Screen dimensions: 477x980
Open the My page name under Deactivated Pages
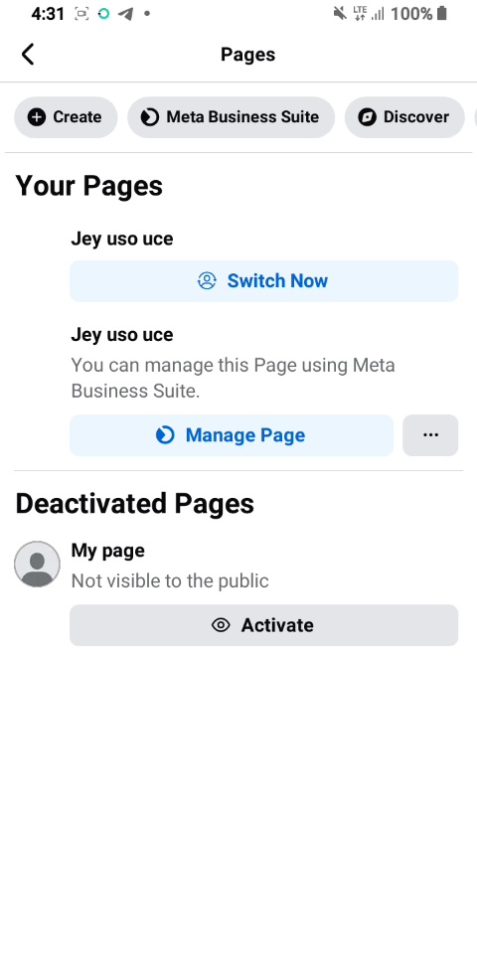[x=107, y=551]
